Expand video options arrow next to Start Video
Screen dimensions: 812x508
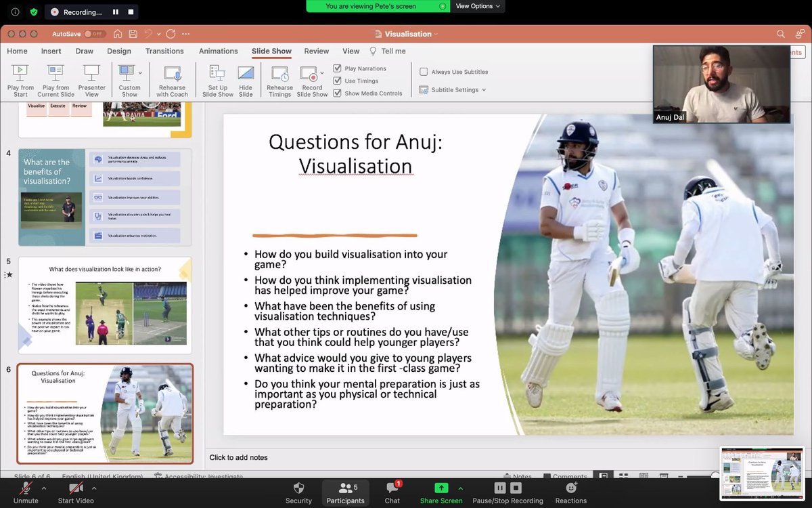[x=94, y=488]
